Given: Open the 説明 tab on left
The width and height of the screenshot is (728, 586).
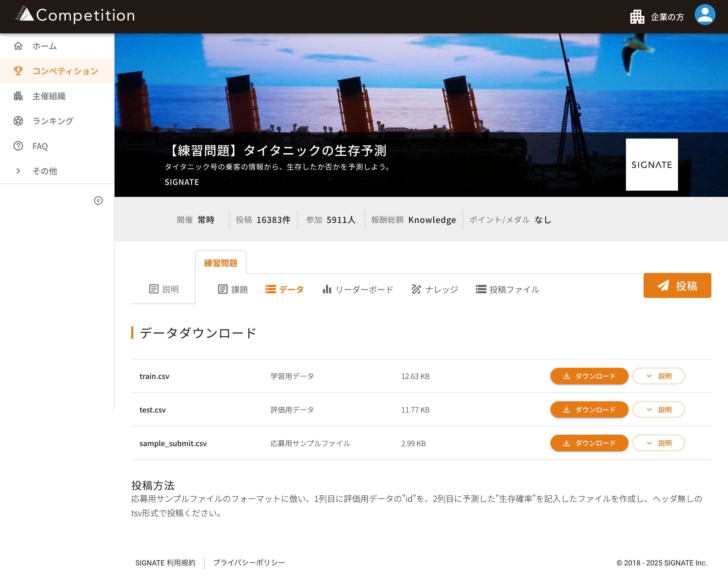Looking at the screenshot, I should tap(164, 289).
